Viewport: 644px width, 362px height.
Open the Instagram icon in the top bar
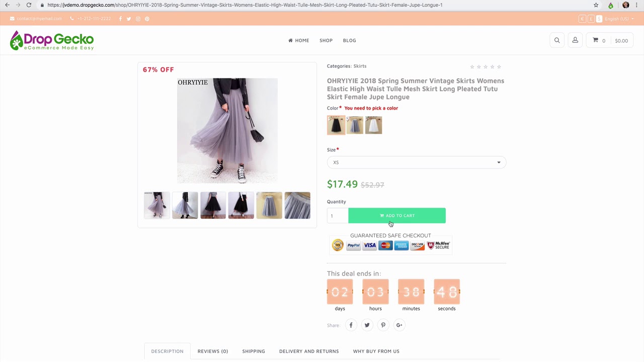(x=138, y=19)
